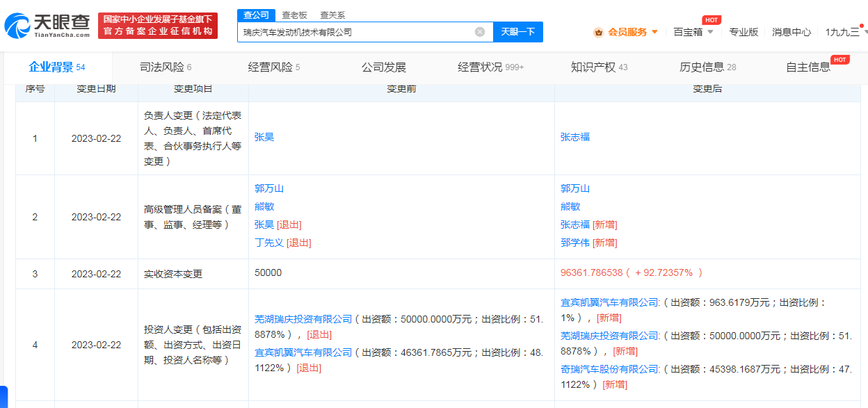Click the crown icon beside 会员服务

(x=598, y=32)
